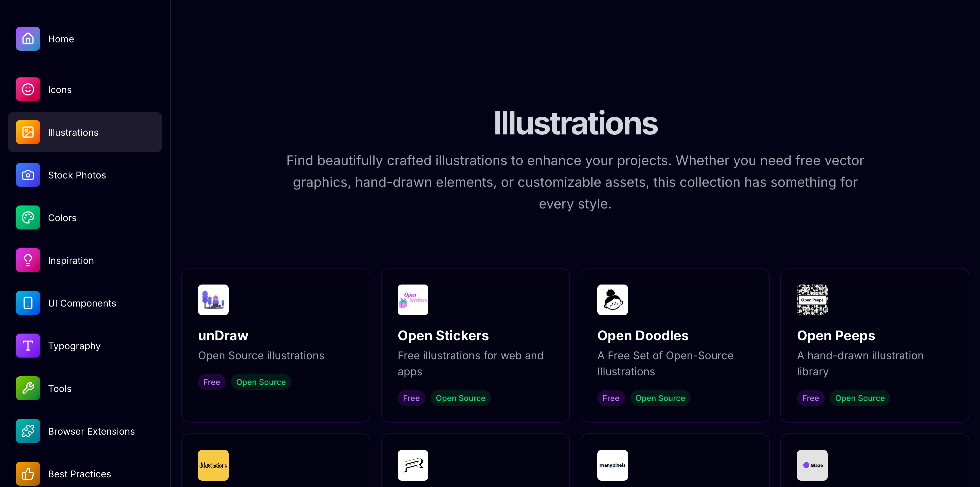Click 'Open Source illustrations' description text

(261, 355)
